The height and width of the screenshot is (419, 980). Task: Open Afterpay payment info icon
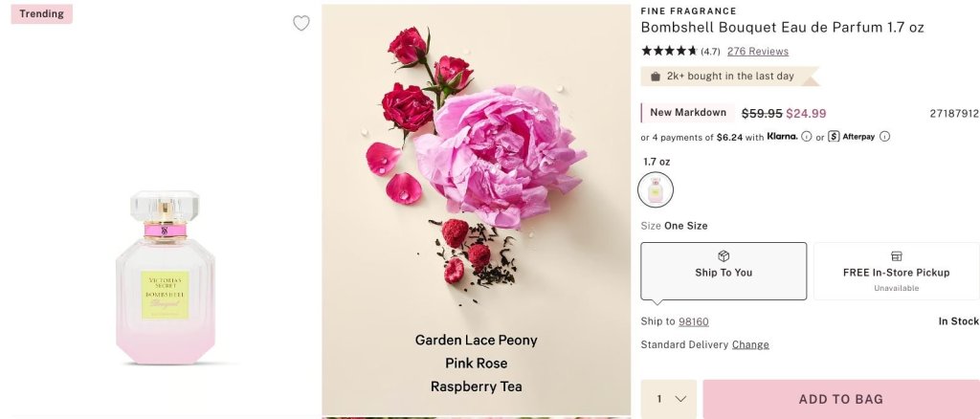click(x=884, y=136)
